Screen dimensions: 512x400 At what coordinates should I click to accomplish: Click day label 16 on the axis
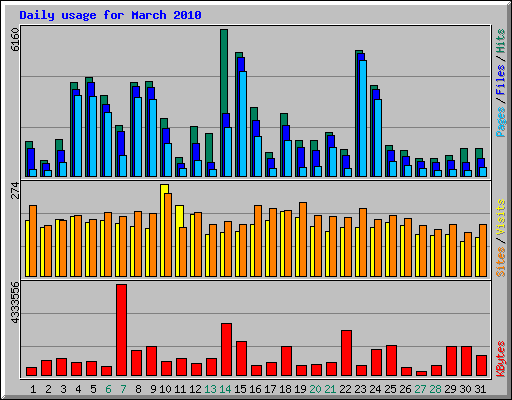[255, 389]
